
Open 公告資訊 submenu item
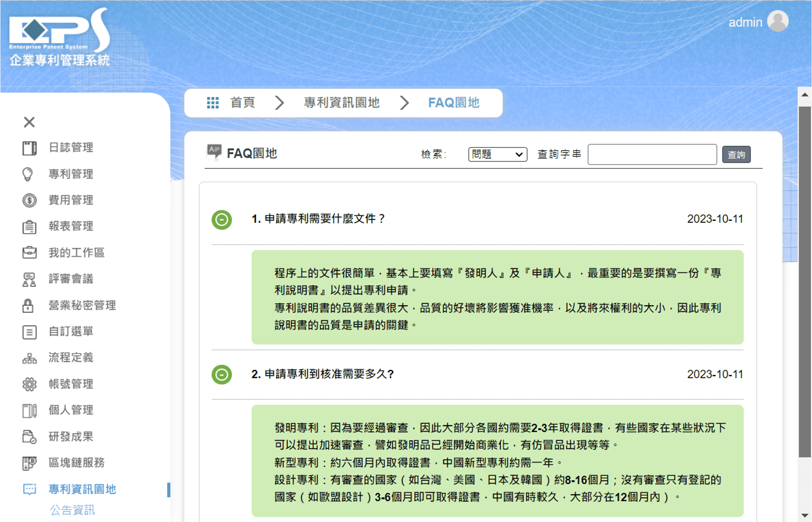(x=73, y=510)
